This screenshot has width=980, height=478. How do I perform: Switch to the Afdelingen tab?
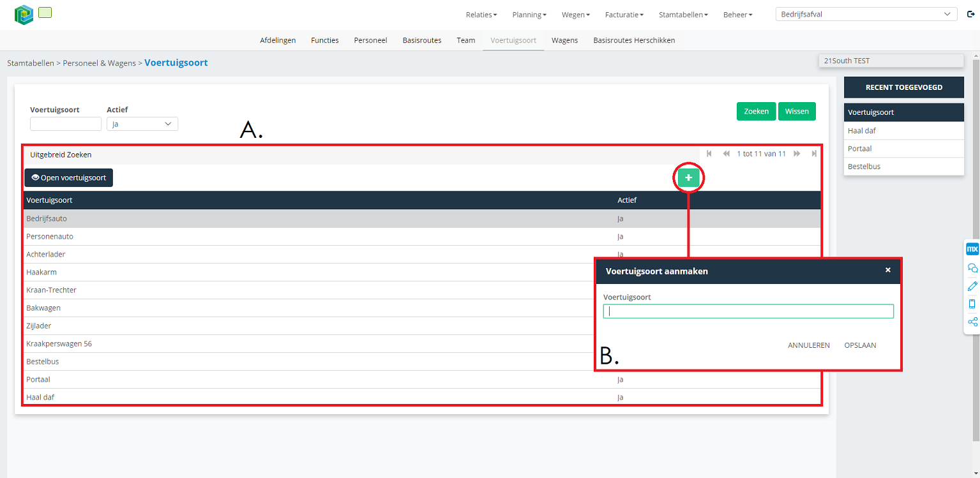tap(278, 40)
